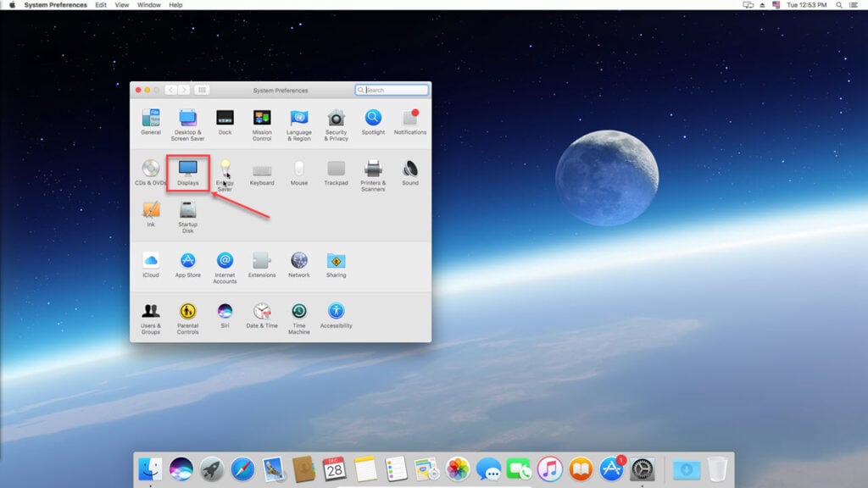Open Trackpad preferences
The width and height of the screenshot is (868, 488).
336,172
